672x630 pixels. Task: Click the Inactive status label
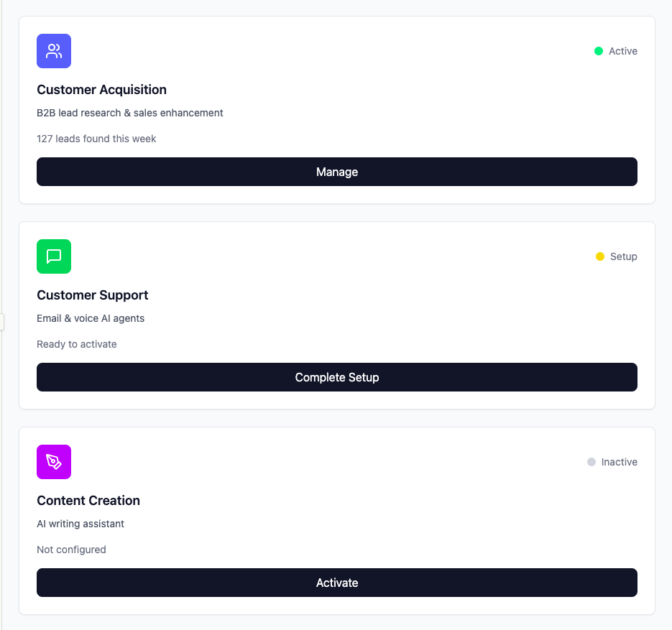pos(620,462)
